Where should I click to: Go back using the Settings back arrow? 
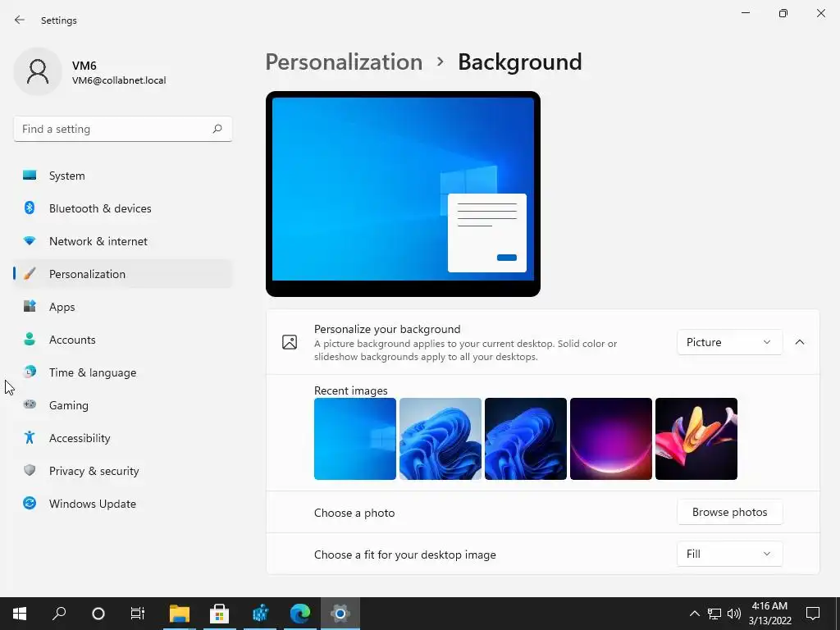[20, 20]
